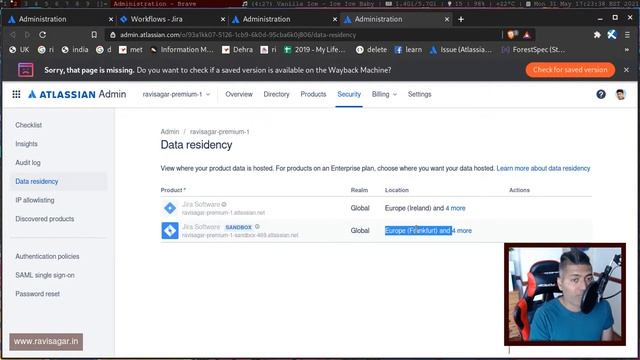Screen dimensions: 640x360
Task: Select the Security tab
Action: (x=349, y=94)
